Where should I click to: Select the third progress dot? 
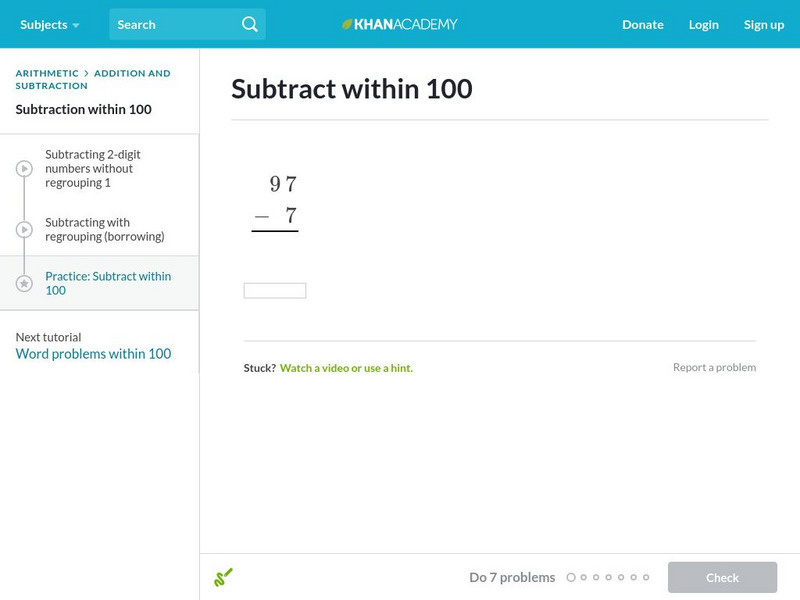tap(595, 577)
